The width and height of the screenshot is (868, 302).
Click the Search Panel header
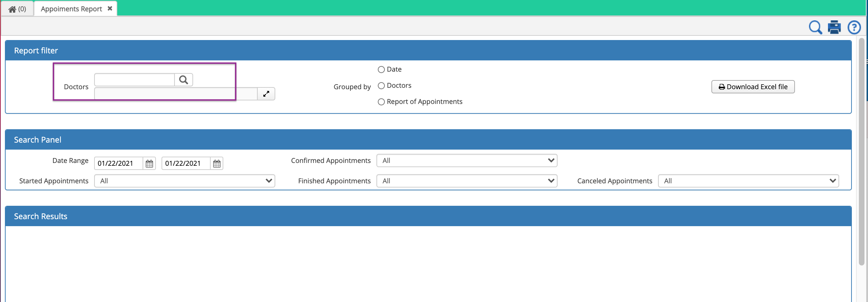pyautogui.click(x=428, y=139)
